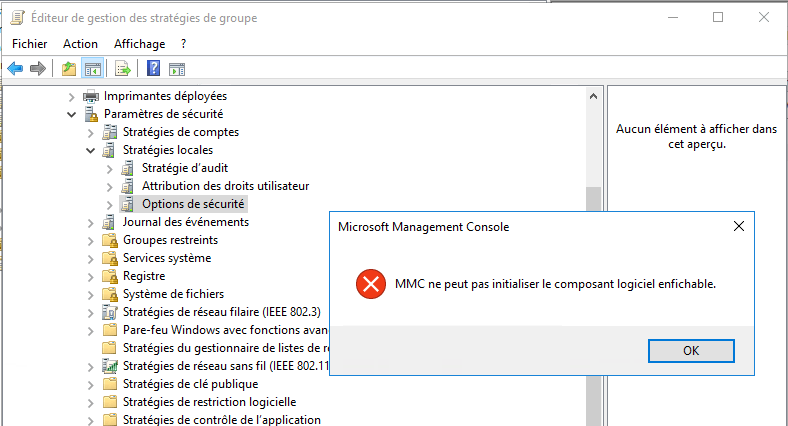Click OK in the MMC error dialog
The width and height of the screenshot is (788, 426).
tap(691, 351)
